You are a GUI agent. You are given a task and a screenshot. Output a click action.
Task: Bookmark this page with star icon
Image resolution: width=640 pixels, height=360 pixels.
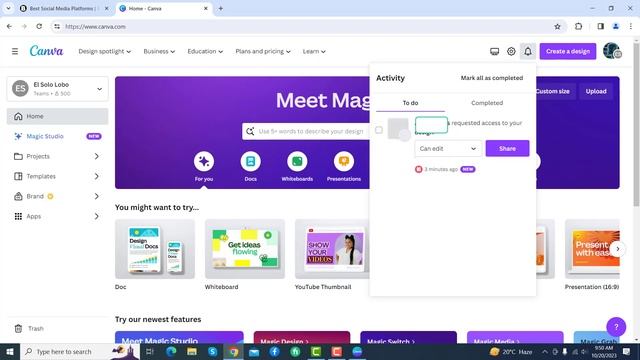click(x=557, y=27)
